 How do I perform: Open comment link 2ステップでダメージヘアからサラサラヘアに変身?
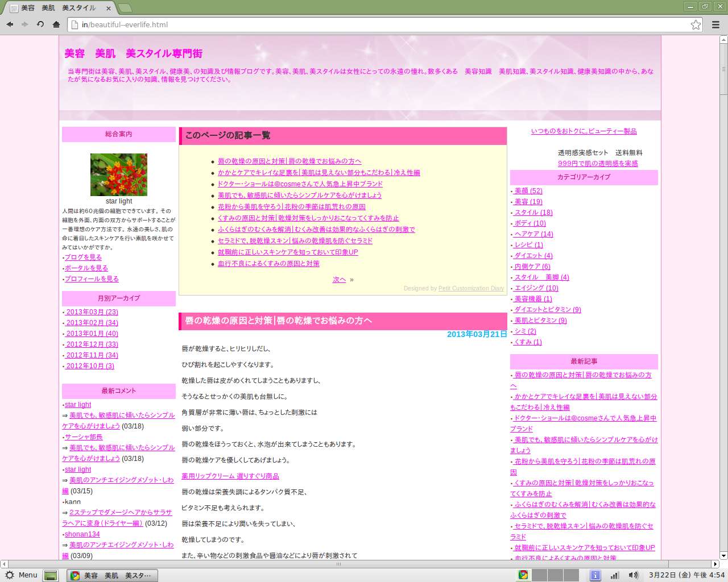(117, 518)
